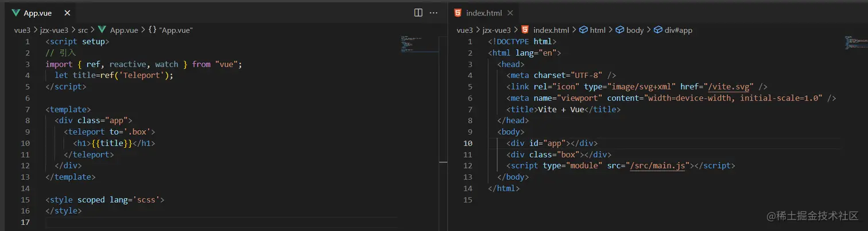Select the Vue icon on the App.vue tab

click(15, 13)
